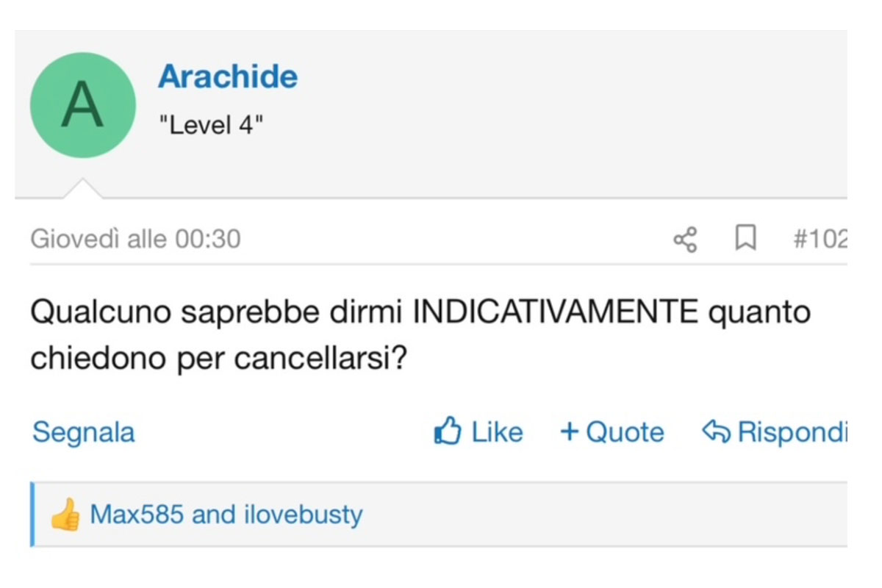Bookmark this post with the bookmark icon
This screenshot has height=588, width=882.
[746, 239]
